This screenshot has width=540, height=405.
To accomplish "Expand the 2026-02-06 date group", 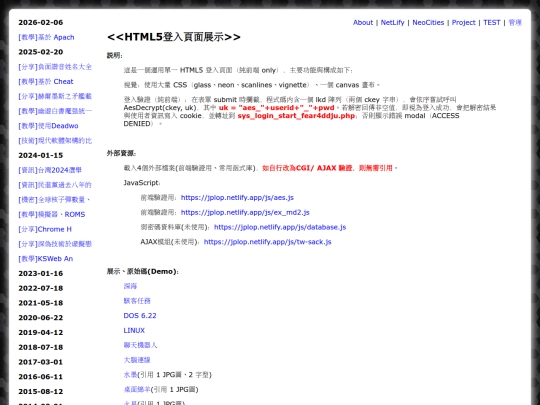I will point(41,22).
